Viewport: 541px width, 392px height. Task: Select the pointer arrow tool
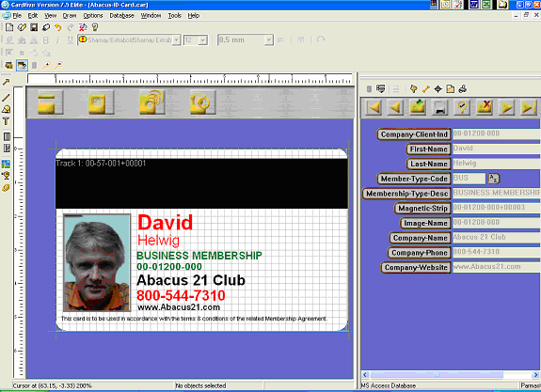pyautogui.click(x=6, y=82)
